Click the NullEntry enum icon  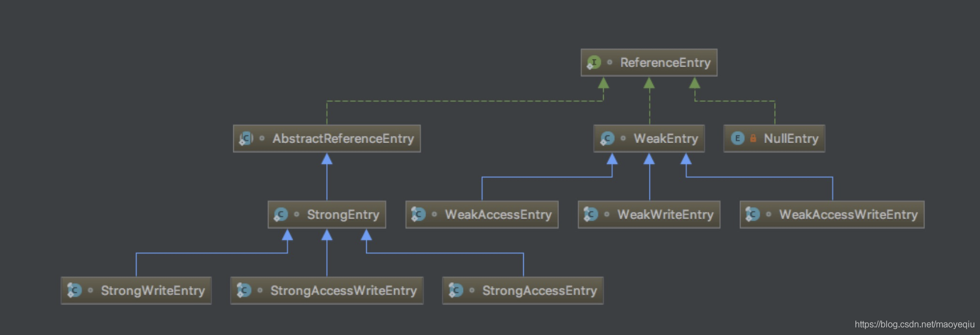coord(738,138)
